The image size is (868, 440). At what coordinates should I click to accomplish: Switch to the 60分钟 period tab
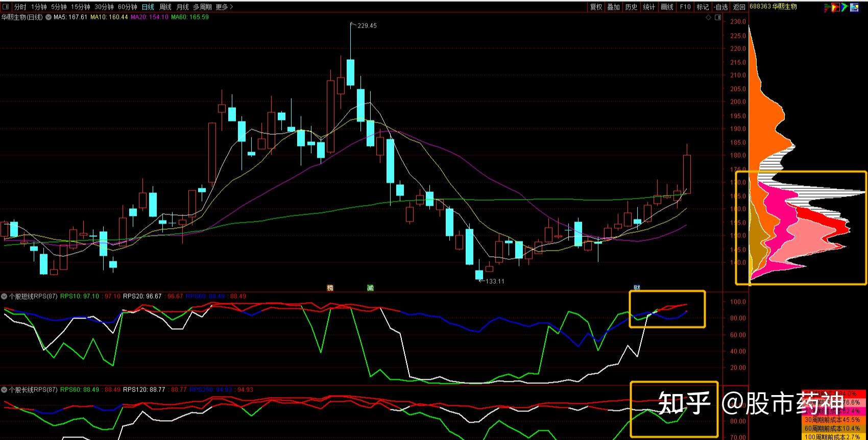(128, 7)
